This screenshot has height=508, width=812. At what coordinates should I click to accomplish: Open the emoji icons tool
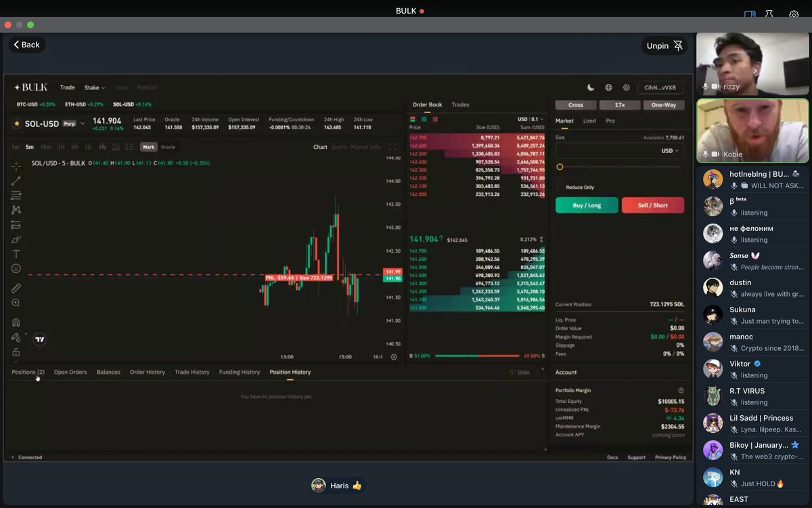[x=16, y=269]
